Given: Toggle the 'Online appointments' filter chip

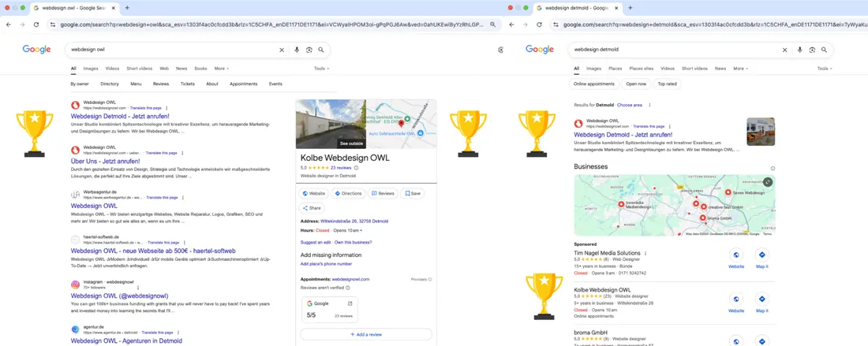Looking at the screenshot, I should pyautogui.click(x=594, y=84).
